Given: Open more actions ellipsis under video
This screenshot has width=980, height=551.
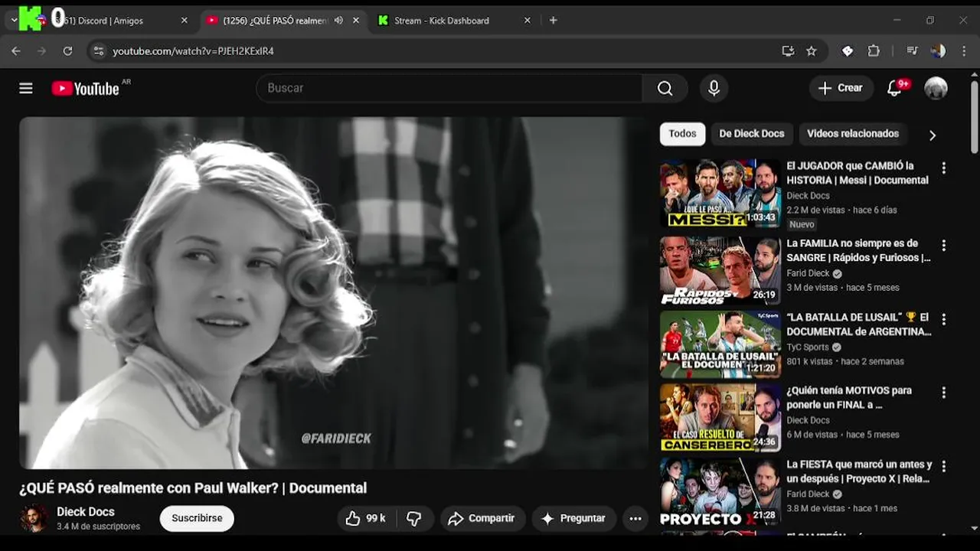Looking at the screenshot, I should pos(635,518).
